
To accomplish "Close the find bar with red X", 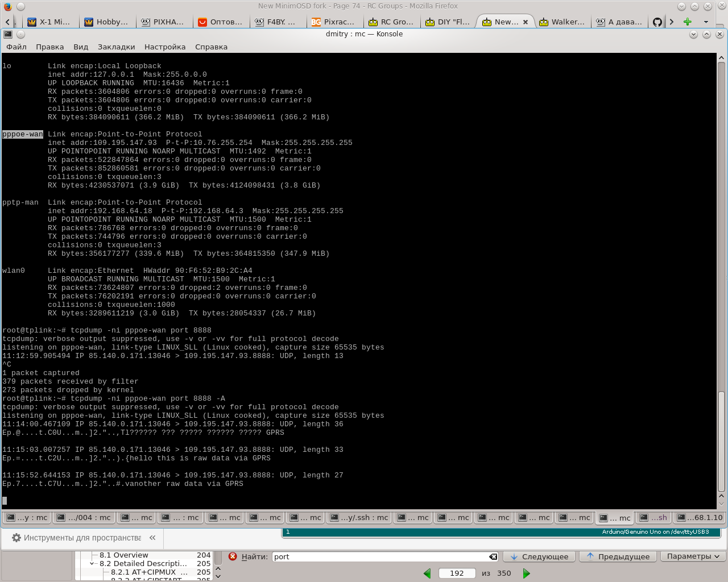I will click(x=233, y=556).
